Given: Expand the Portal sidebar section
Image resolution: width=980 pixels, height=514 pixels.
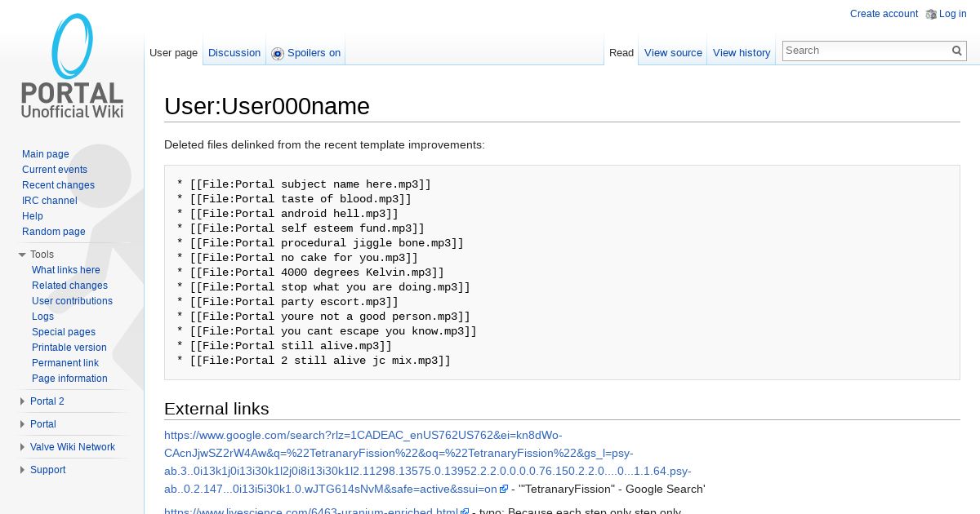Looking at the screenshot, I should click(x=23, y=424).
